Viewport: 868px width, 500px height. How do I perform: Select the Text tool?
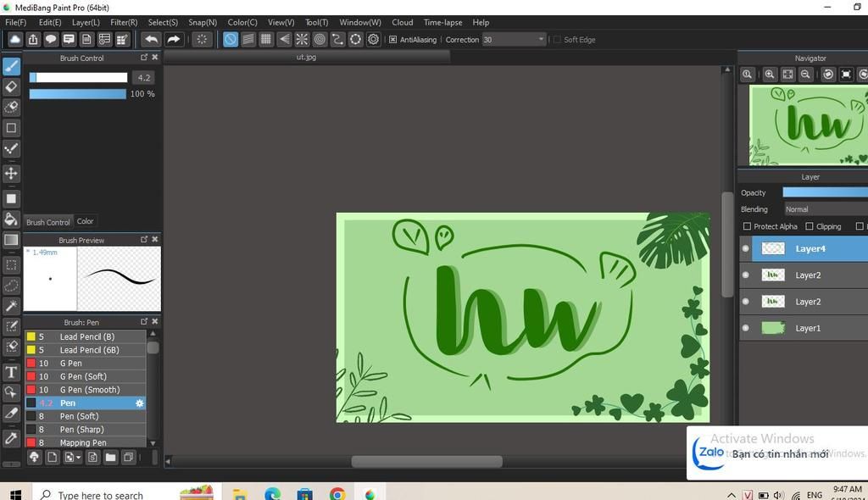point(11,372)
